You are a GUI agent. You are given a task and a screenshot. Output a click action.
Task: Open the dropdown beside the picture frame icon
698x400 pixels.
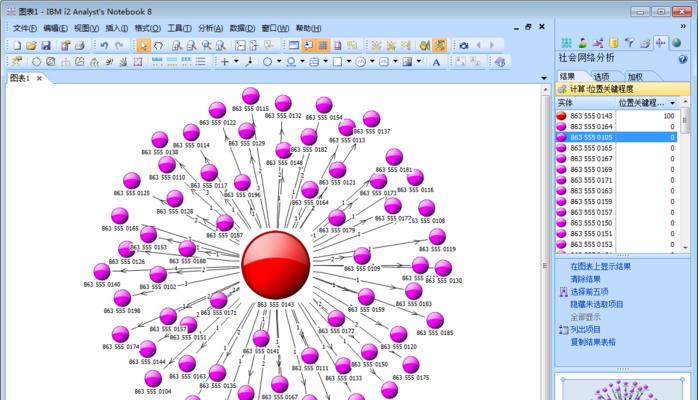click(x=419, y=62)
